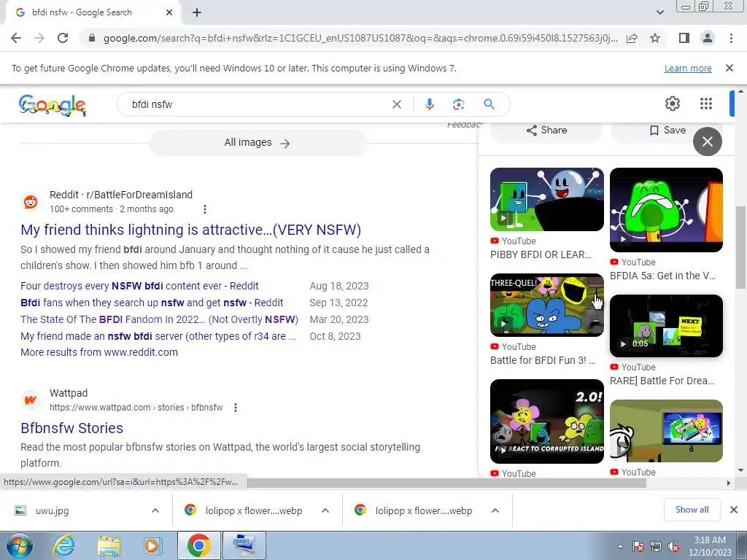Open Google quick settings gear
This screenshot has width=747, height=560.
click(672, 104)
